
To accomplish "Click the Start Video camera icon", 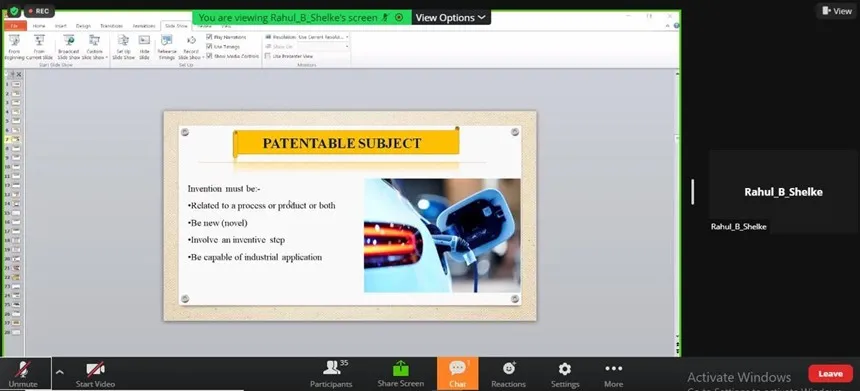I will (95, 369).
